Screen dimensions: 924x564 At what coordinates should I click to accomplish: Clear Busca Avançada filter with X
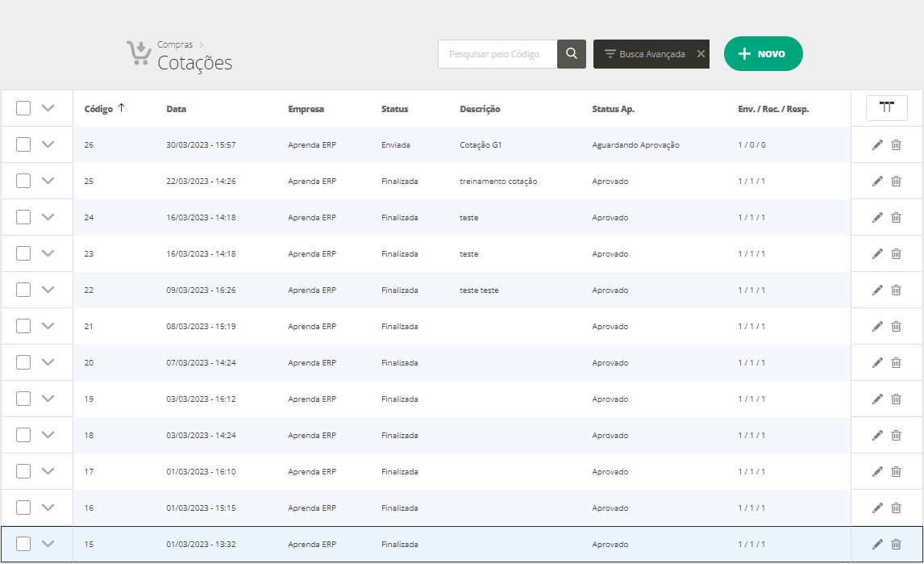[701, 54]
